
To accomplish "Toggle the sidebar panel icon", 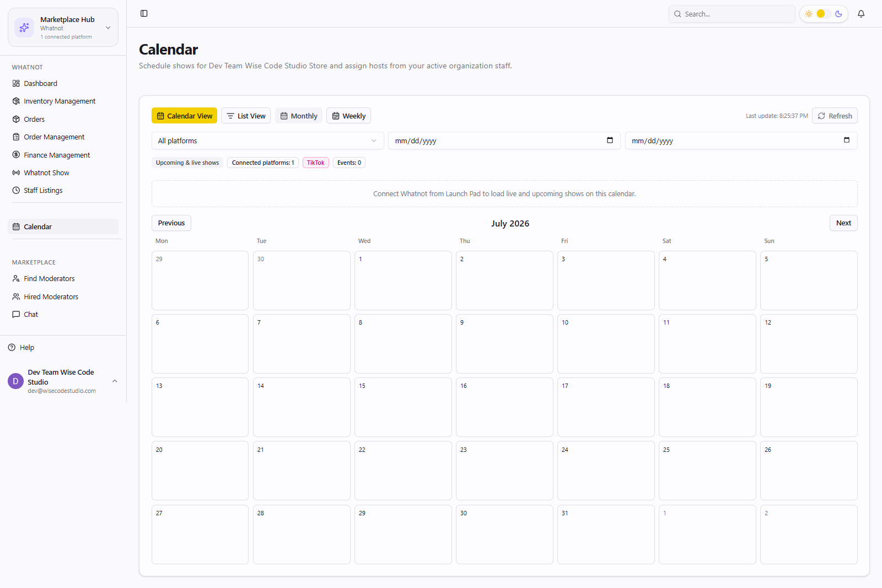I will tap(144, 13).
